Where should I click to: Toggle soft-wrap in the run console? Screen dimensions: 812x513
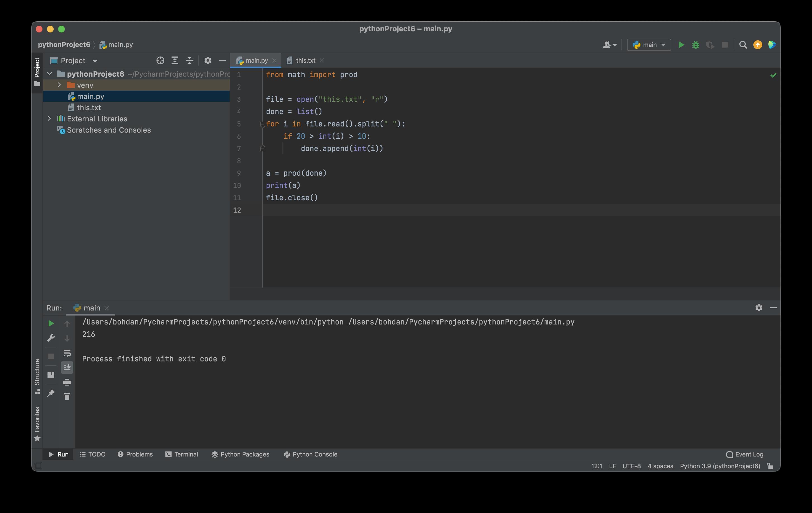[67, 353]
